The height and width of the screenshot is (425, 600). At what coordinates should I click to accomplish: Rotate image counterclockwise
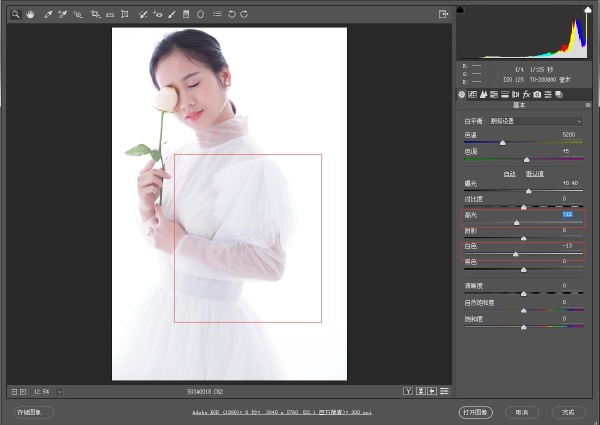point(232,15)
